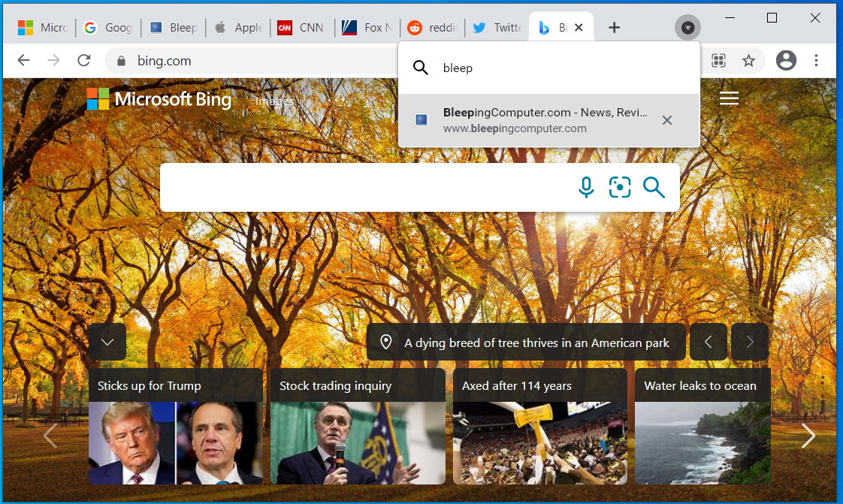Minimize the Chrome window
The width and height of the screenshot is (843, 504).
point(730,18)
